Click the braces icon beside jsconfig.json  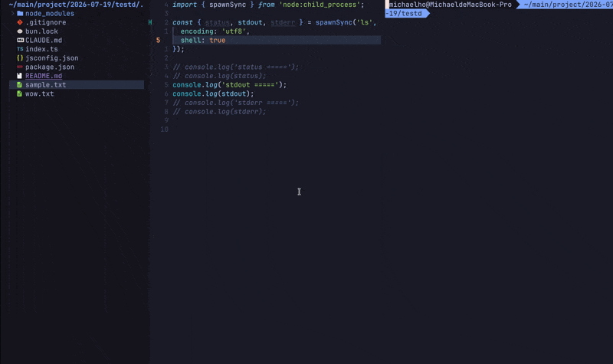pos(20,58)
